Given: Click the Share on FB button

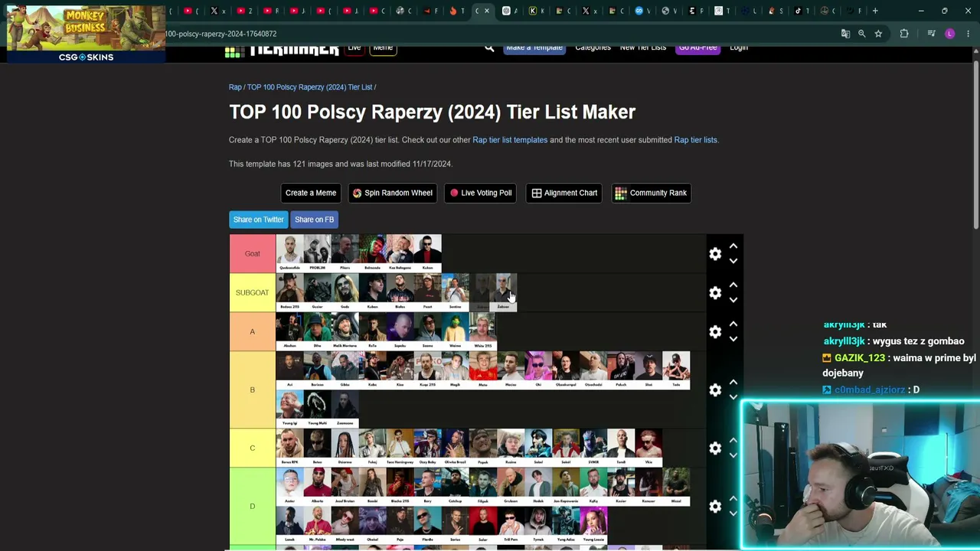Looking at the screenshot, I should (x=315, y=220).
